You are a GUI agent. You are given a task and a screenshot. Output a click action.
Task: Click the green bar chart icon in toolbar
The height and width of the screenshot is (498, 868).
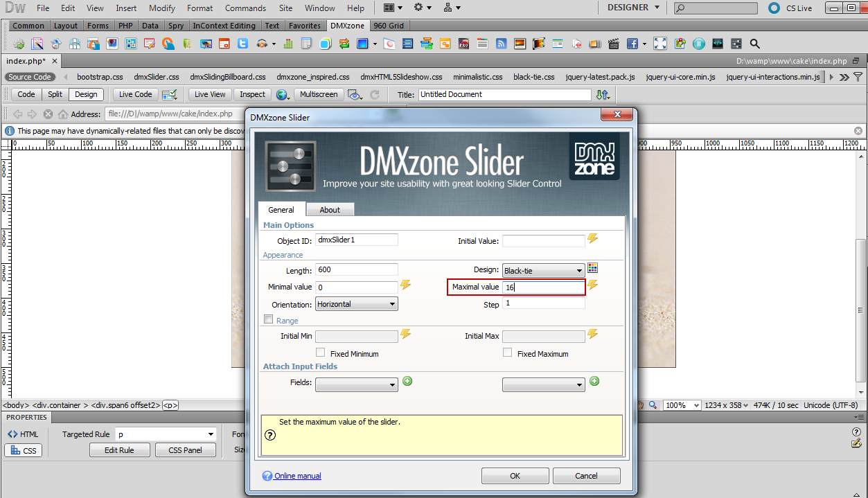(x=288, y=43)
